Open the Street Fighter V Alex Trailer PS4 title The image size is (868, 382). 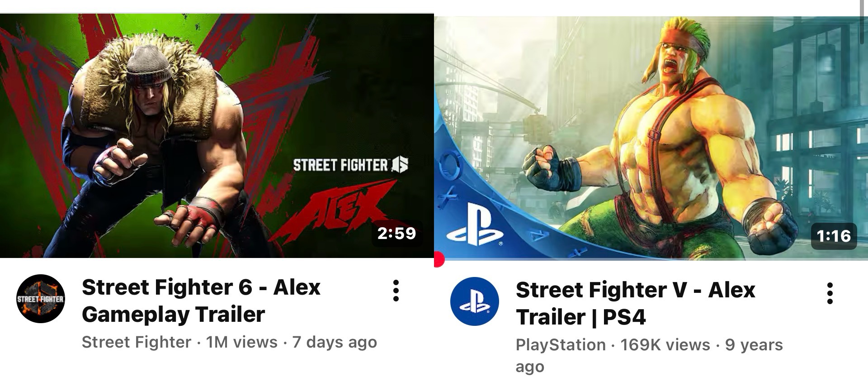click(635, 303)
